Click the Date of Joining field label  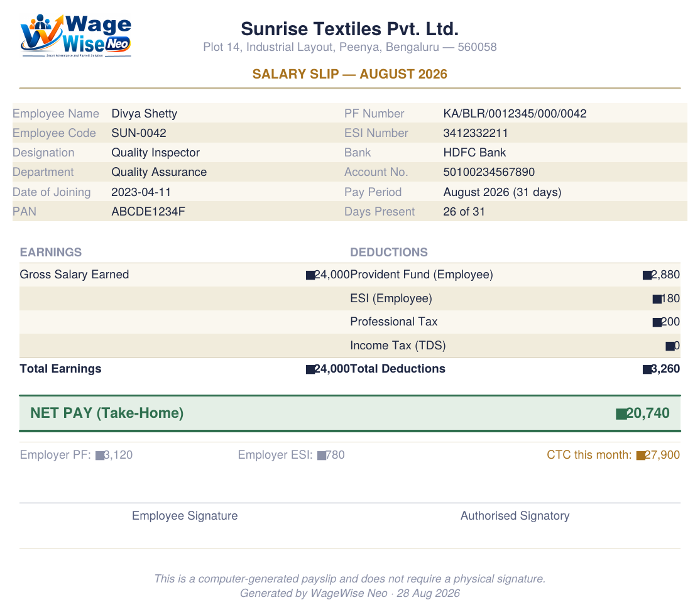(x=52, y=192)
